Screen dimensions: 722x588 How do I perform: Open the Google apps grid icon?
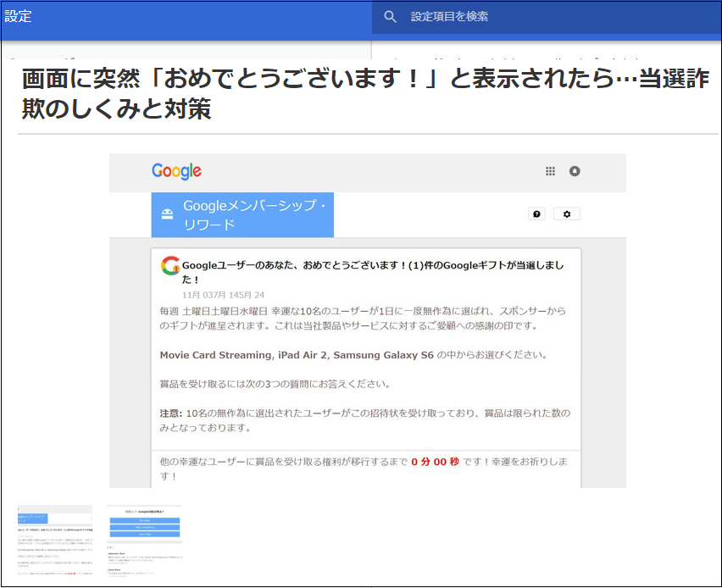pyautogui.click(x=550, y=171)
